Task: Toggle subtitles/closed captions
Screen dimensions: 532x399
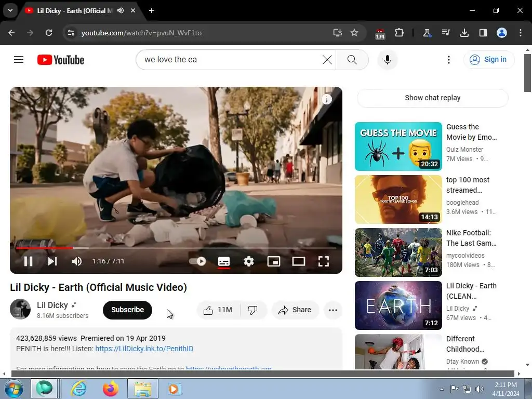Action: click(x=224, y=261)
